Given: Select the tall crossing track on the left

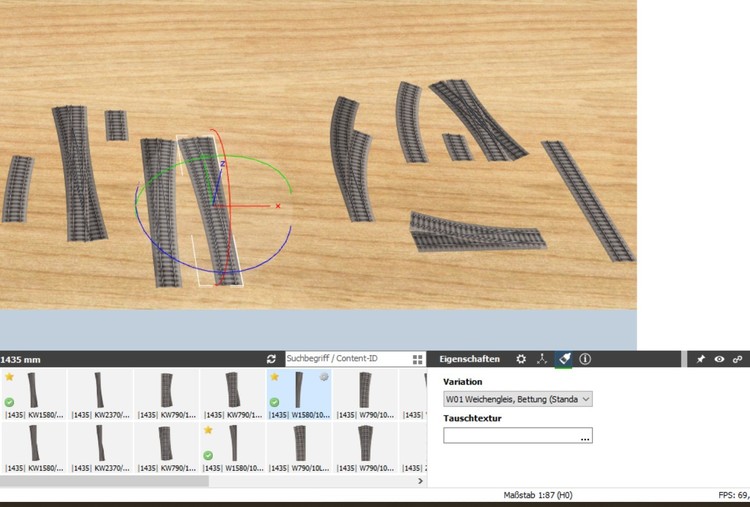Looking at the screenshot, I should 78,173.
